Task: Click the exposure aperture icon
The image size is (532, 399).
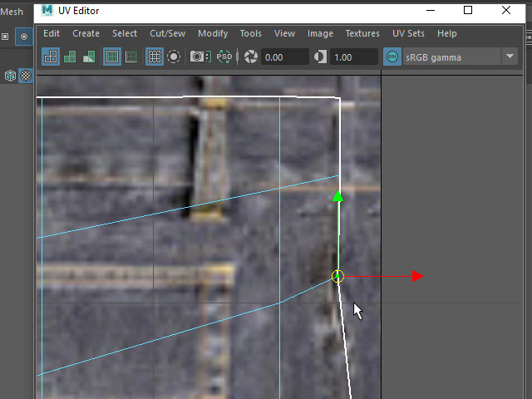Action: click(x=250, y=57)
